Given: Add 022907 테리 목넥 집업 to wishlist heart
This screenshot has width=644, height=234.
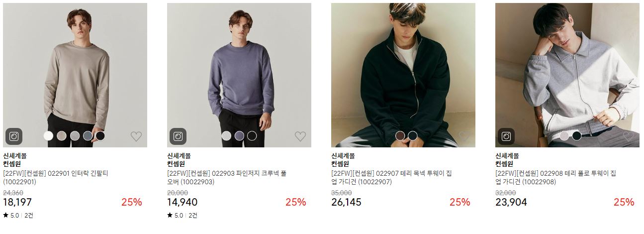Looking at the screenshot, I should pos(464,136).
